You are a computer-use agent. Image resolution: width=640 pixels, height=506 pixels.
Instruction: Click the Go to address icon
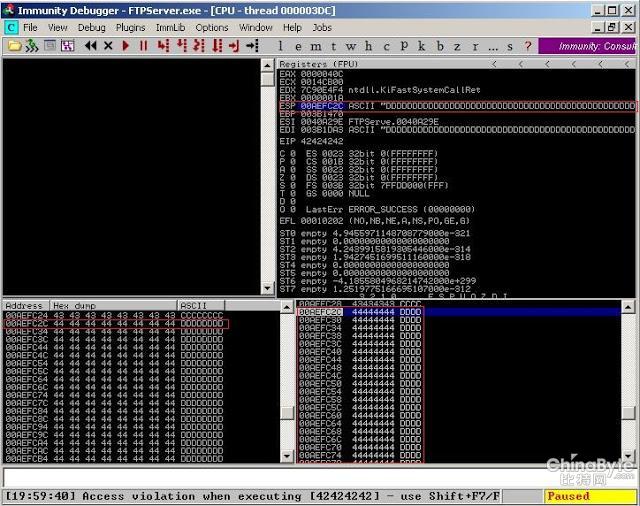pos(250,46)
